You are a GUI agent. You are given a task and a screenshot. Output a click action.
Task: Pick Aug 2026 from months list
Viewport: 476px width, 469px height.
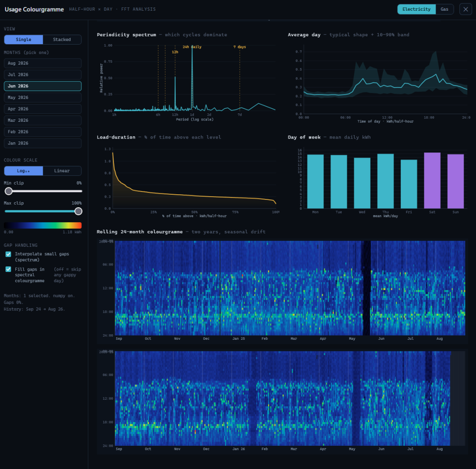tap(42, 63)
